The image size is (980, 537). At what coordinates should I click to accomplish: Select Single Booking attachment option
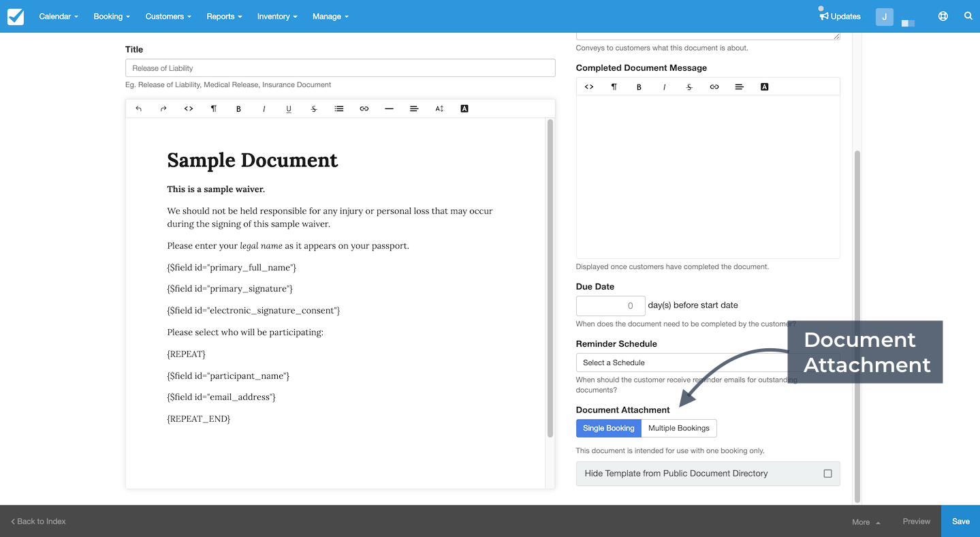609,428
